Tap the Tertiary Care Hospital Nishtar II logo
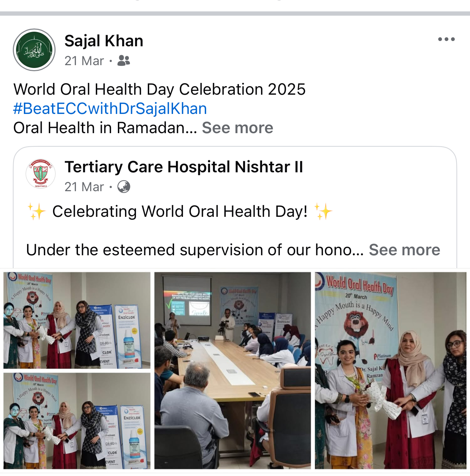This screenshot has height=476, width=470. pos(41,174)
